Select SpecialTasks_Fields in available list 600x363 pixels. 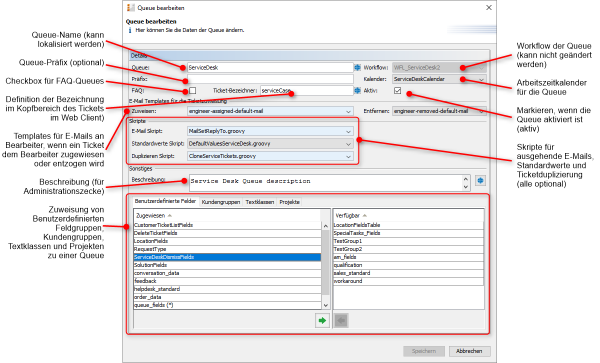[x=408, y=233]
